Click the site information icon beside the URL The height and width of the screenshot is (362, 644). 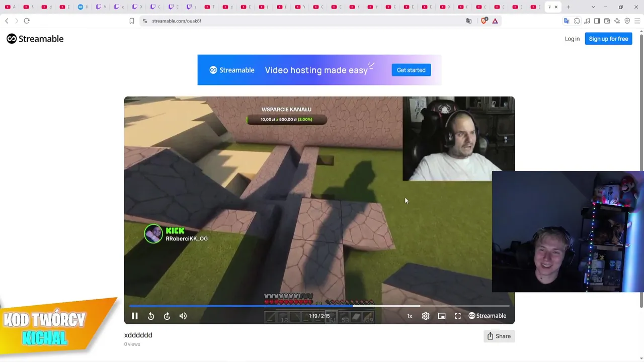[x=145, y=21]
